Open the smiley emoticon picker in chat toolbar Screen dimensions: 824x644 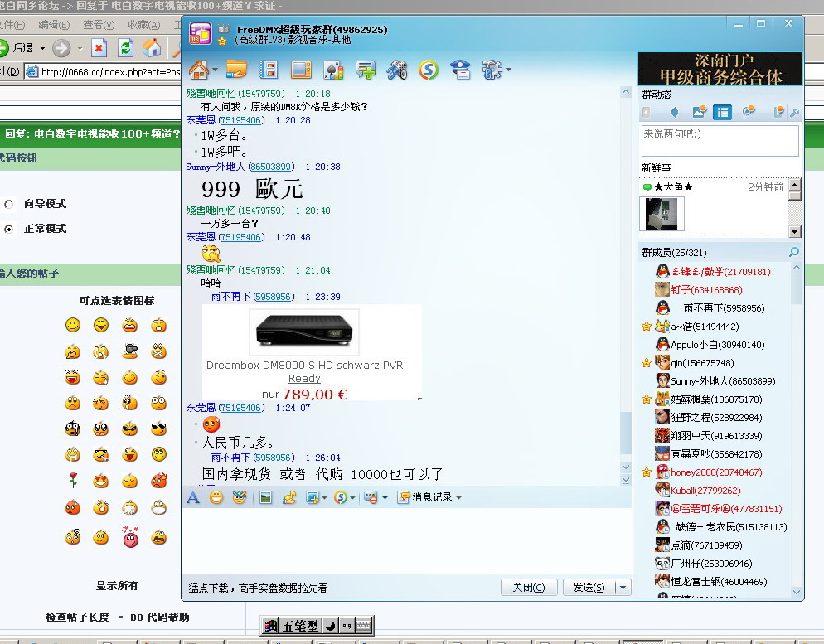216,498
